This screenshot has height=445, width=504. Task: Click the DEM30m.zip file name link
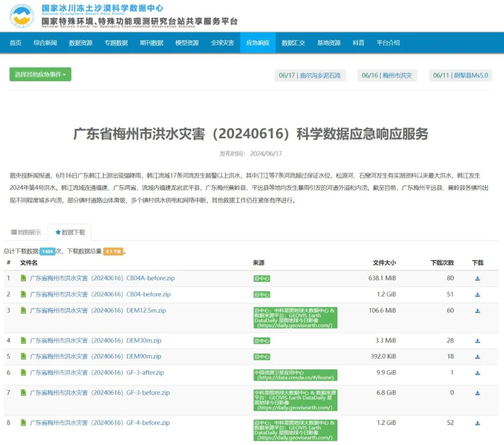pos(96,340)
